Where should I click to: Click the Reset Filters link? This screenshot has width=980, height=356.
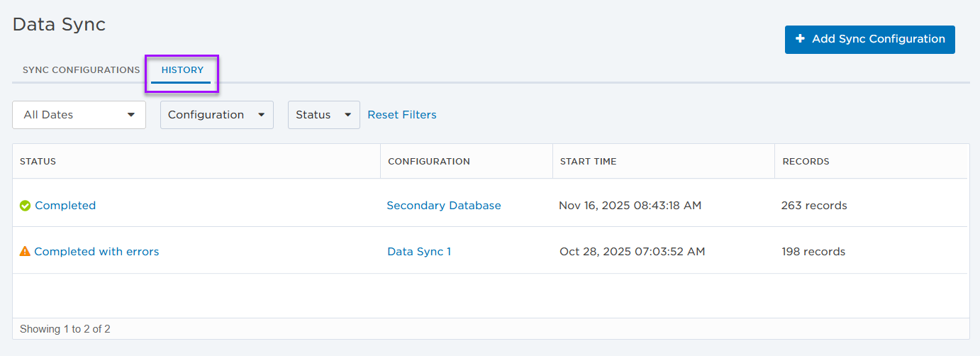click(401, 115)
